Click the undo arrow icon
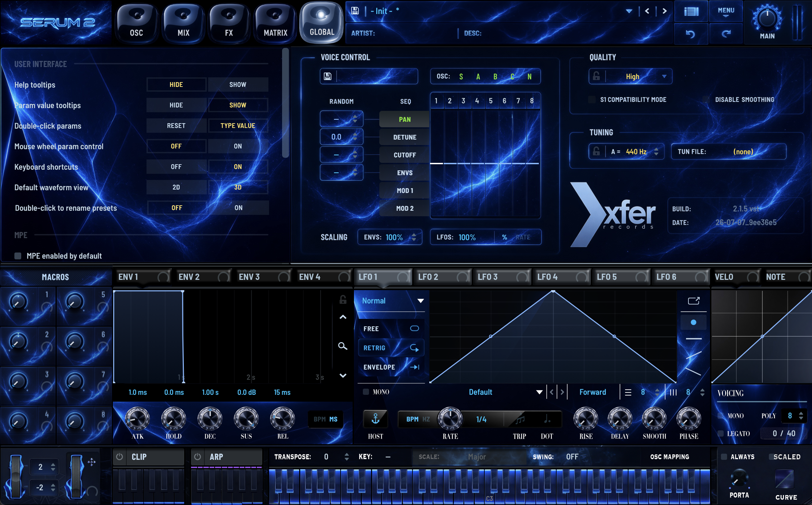The image size is (812, 505). click(690, 34)
